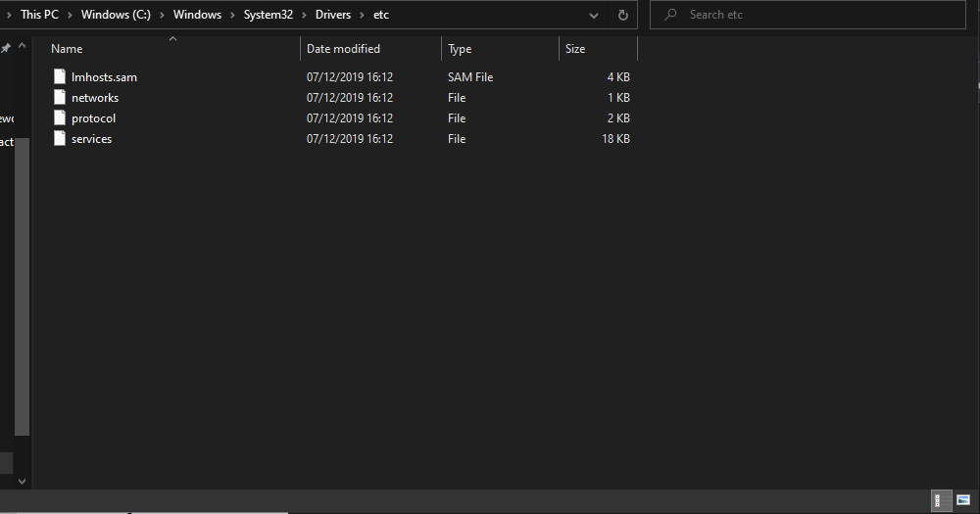Click 18 KB size of services

(615, 139)
